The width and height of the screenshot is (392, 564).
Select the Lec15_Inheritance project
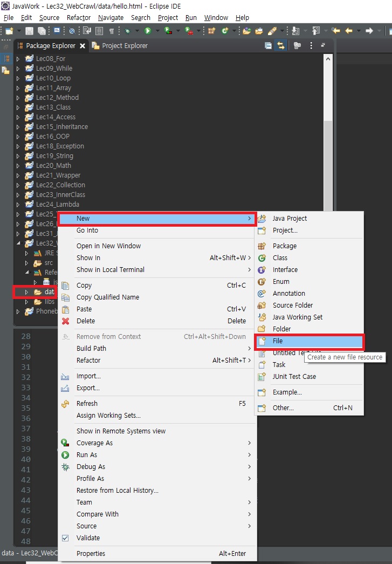62,127
